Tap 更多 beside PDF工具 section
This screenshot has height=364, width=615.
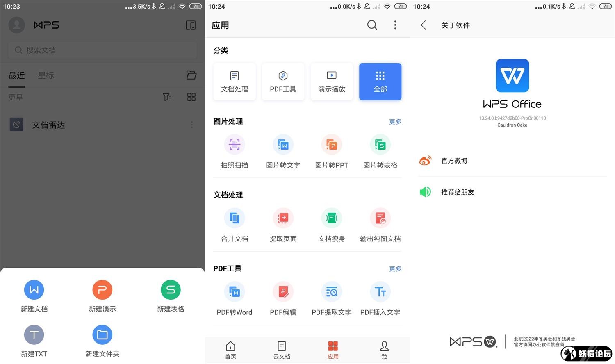395,269
